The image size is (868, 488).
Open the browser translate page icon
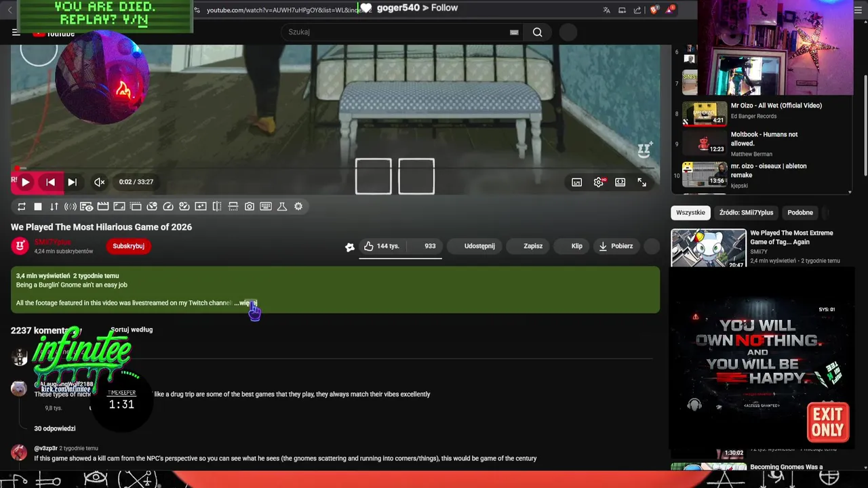(606, 9)
